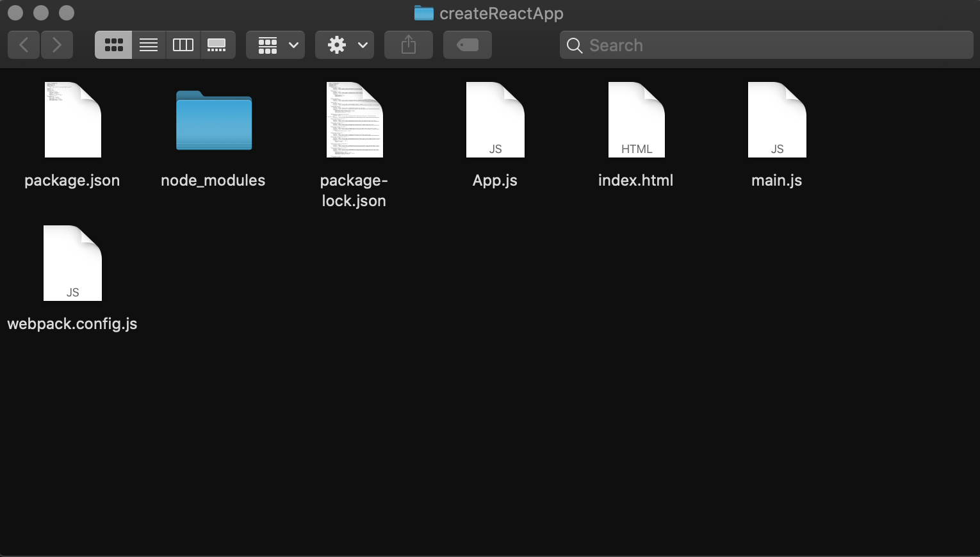
Task: Click the package-lock.json filename label
Action: click(354, 191)
